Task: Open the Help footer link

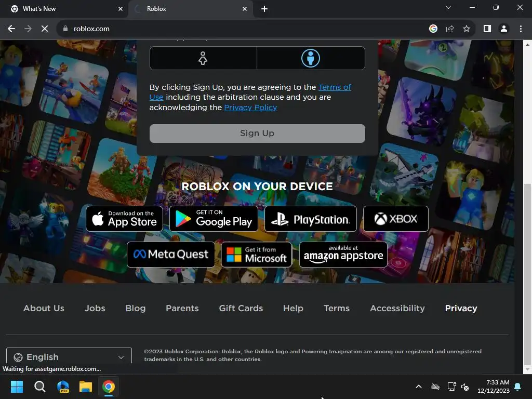Action: [293, 308]
